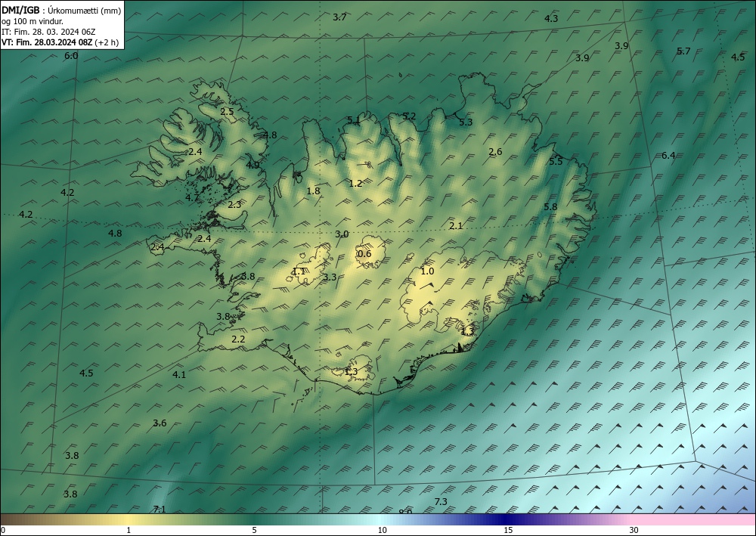Select the 'IT: Fim. 28. 03. 2024 06Z' line

[x=48, y=32]
